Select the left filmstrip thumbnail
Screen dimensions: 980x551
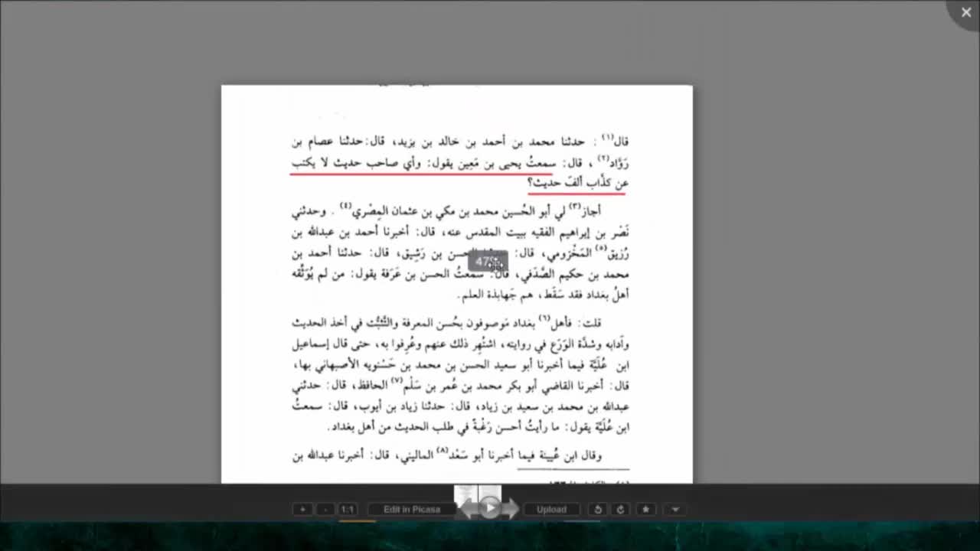pos(465,494)
